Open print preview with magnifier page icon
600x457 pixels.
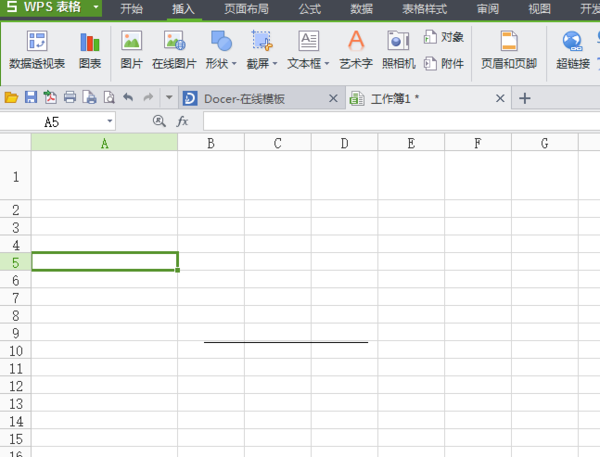click(109, 98)
